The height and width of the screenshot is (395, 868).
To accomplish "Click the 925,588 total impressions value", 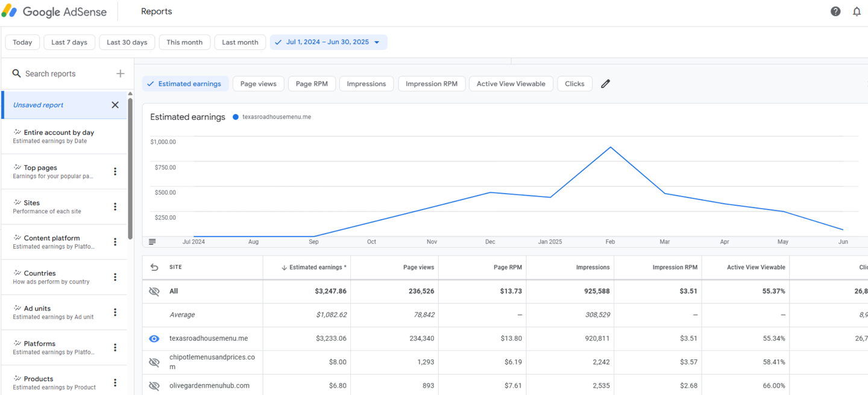I will [596, 291].
